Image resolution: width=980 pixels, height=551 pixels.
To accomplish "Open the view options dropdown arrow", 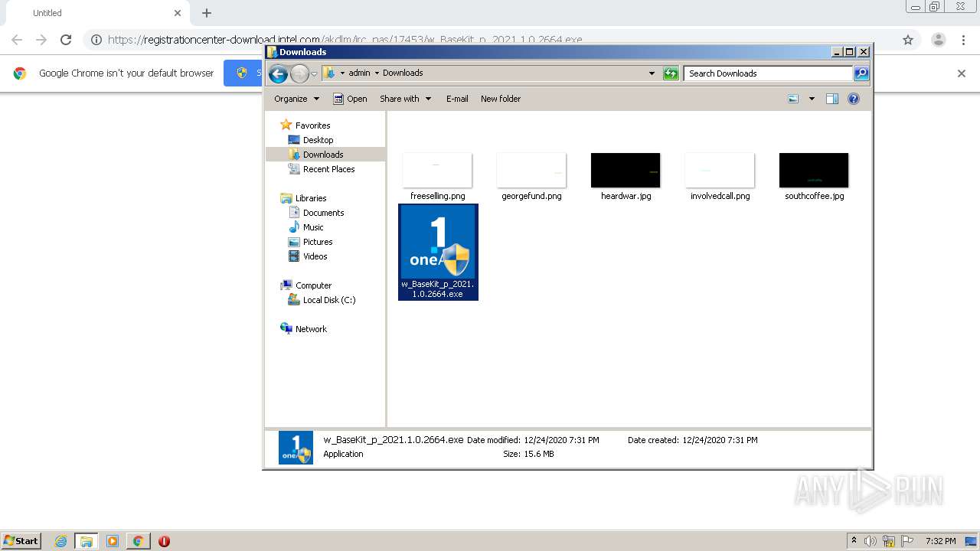I will coord(812,99).
